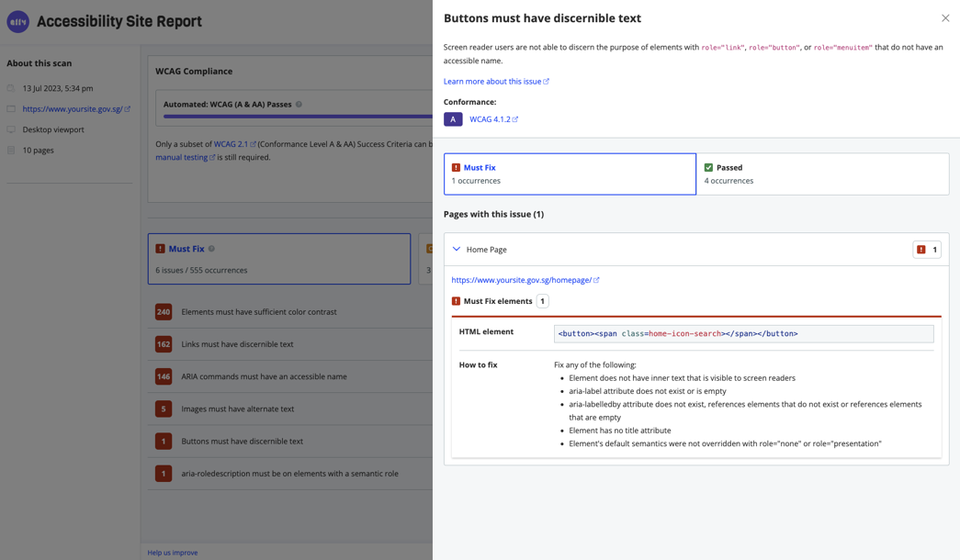Click the Home Page issue count badge
Screen dimensions: 960x560
tap(927, 250)
